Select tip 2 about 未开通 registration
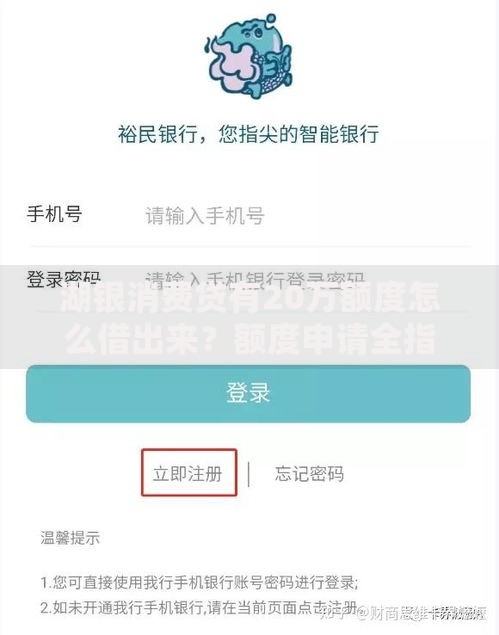 point(199,607)
